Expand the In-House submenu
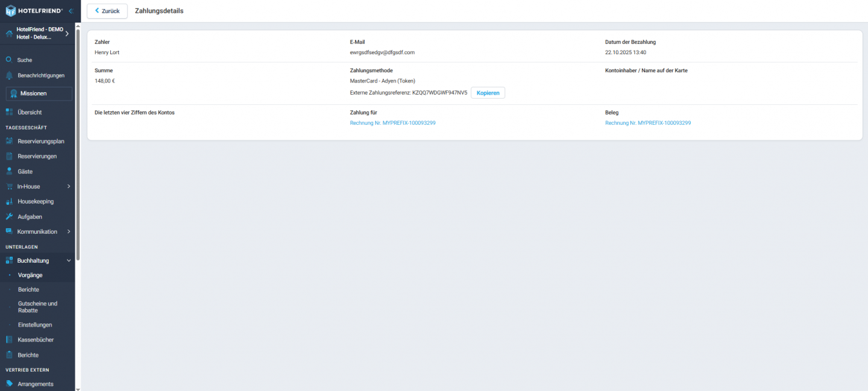This screenshot has width=868, height=391. click(x=68, y=186)
